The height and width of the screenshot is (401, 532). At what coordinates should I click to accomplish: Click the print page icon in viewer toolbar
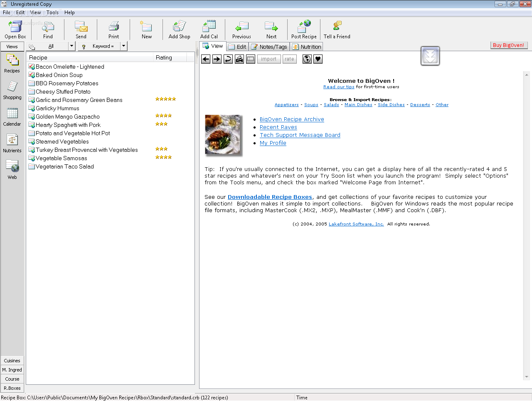(x=239, y=59)
